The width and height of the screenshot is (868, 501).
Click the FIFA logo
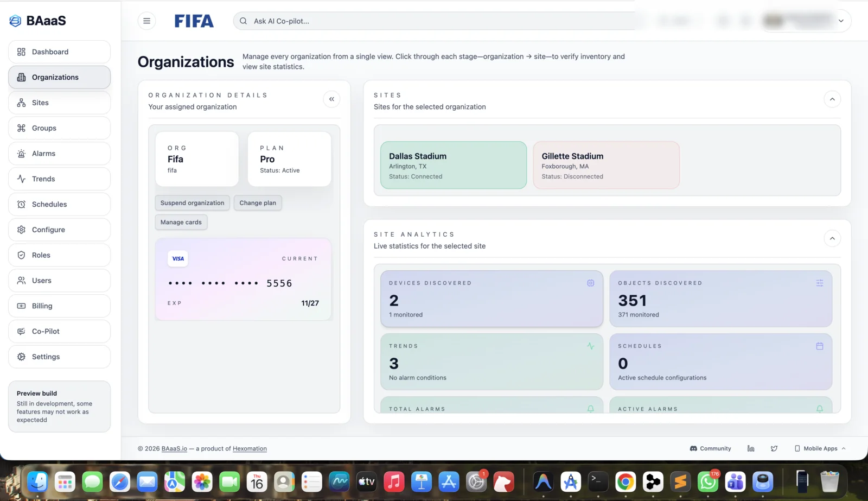[x=194, y=21]
